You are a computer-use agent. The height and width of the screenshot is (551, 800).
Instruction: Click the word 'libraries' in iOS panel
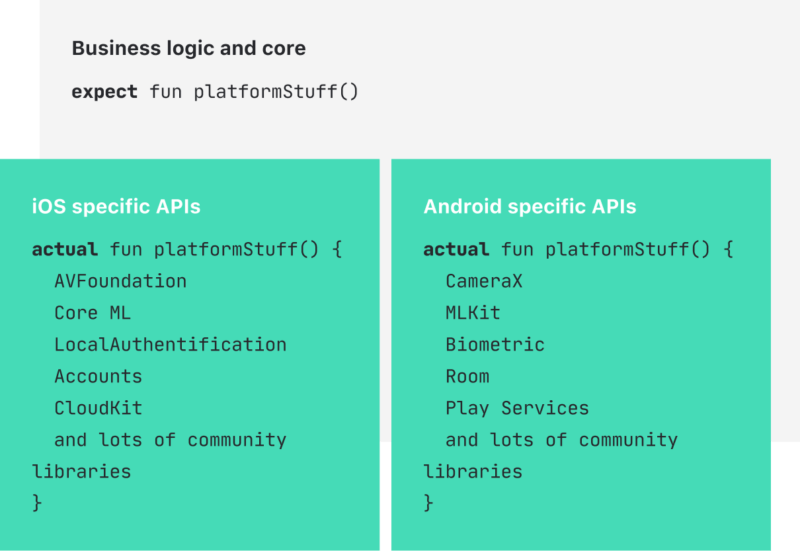point(82,471)
